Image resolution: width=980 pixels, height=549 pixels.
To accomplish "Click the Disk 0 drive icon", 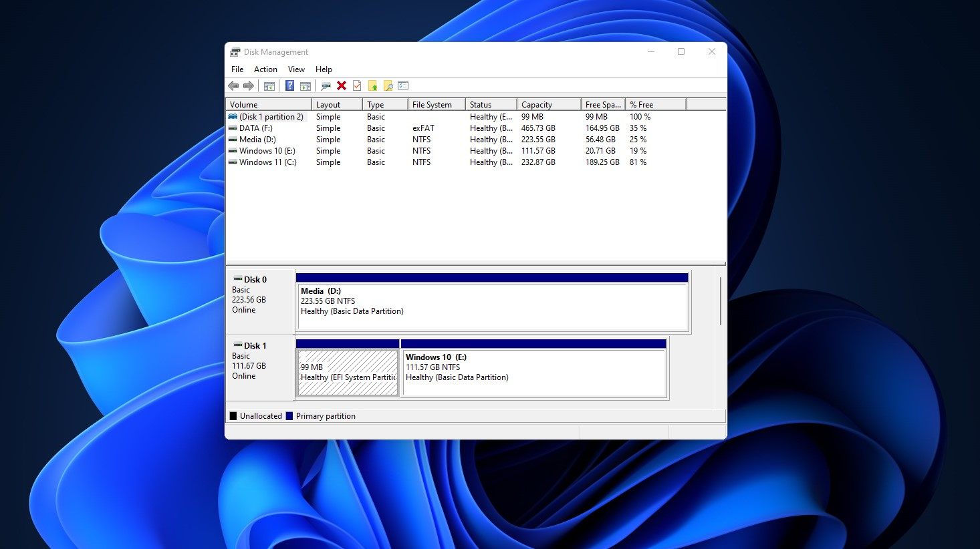I will pyautogui.click(x=237, y=279).
